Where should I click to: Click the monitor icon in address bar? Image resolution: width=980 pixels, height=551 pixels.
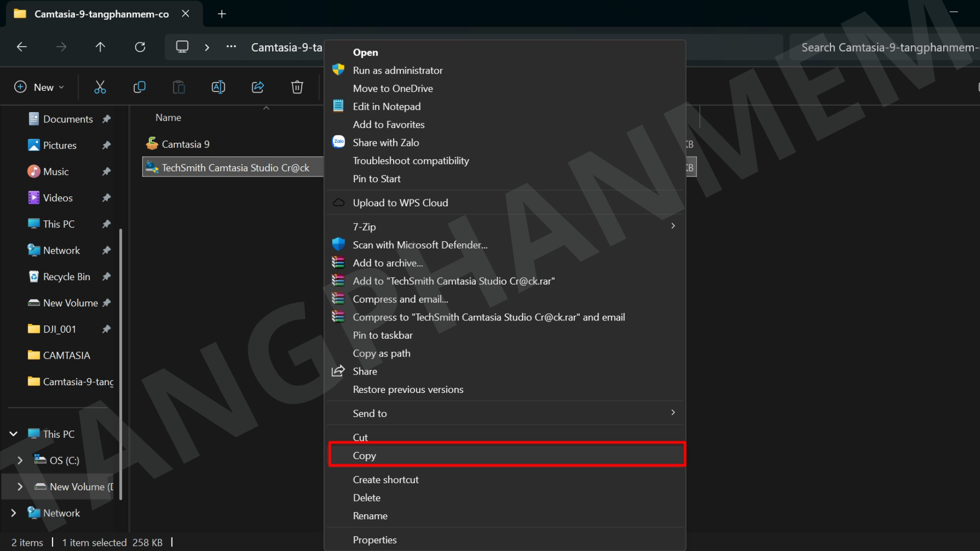pyautogui.click(x=182, y=47)
